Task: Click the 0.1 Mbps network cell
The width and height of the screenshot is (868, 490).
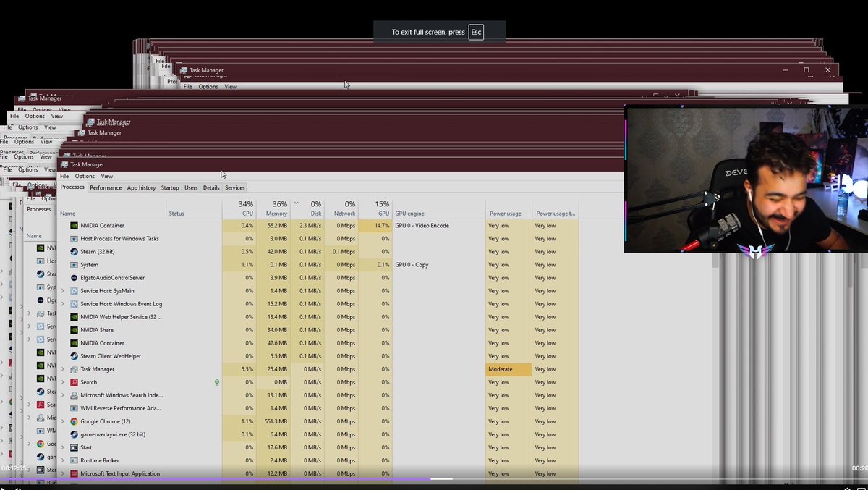Action: click(341, 252)
